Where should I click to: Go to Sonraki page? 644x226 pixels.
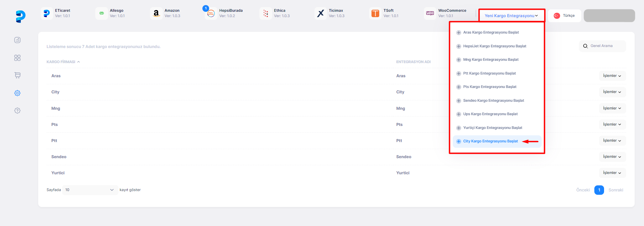(616, 190)
